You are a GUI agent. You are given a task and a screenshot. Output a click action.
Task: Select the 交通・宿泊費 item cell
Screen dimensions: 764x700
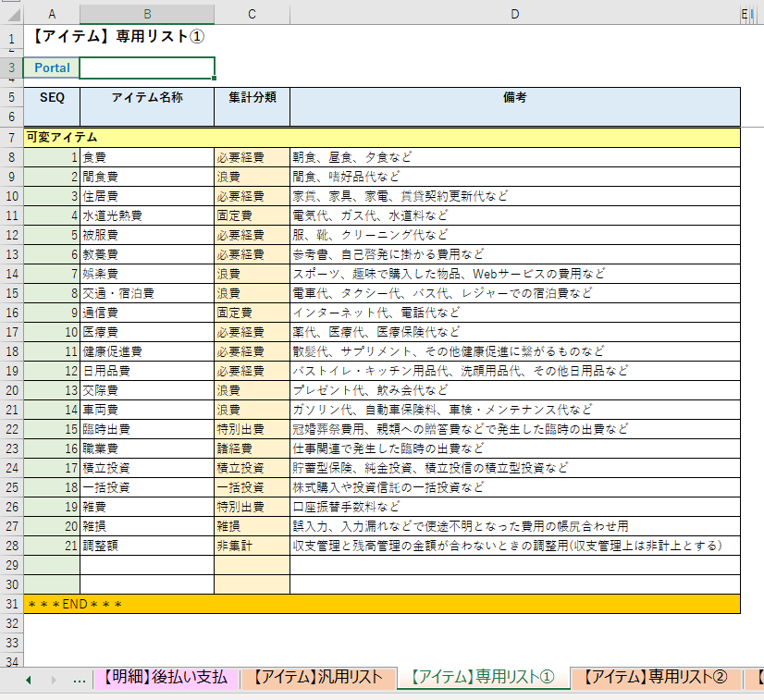point(147,293)
